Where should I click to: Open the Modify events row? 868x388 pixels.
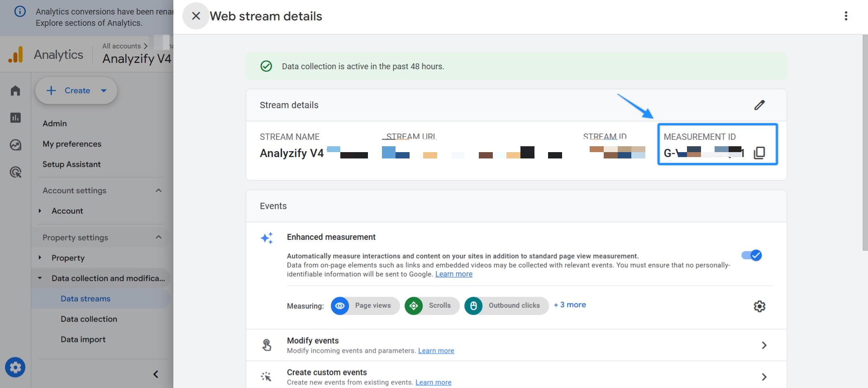(516, 345)
